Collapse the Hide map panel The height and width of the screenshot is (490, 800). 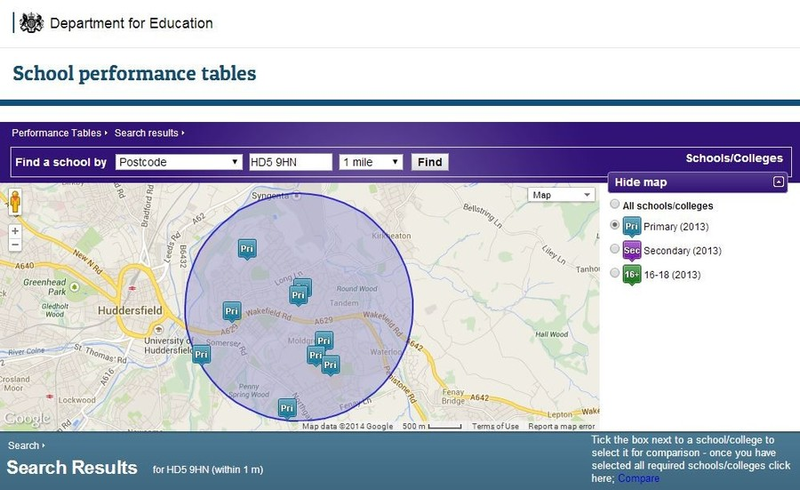tap(778, 182)
